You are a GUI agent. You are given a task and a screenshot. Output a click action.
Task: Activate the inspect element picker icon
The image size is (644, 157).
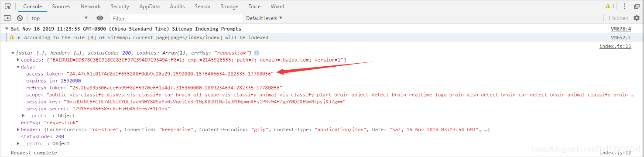point(7,7)
